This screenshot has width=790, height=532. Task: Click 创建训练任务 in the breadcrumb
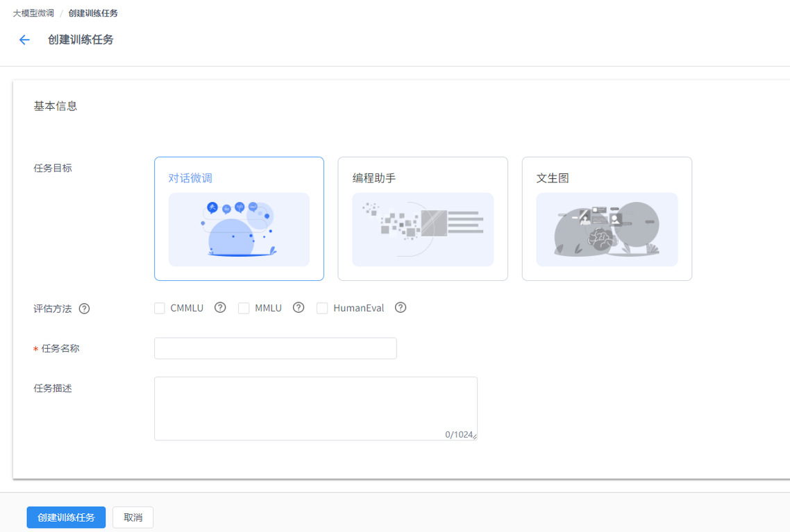pyautogui.click(x=93, y=13)
